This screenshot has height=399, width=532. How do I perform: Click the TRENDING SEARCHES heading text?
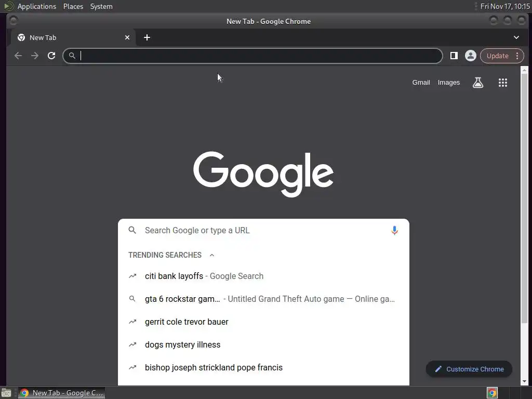(x=165, y=255)
